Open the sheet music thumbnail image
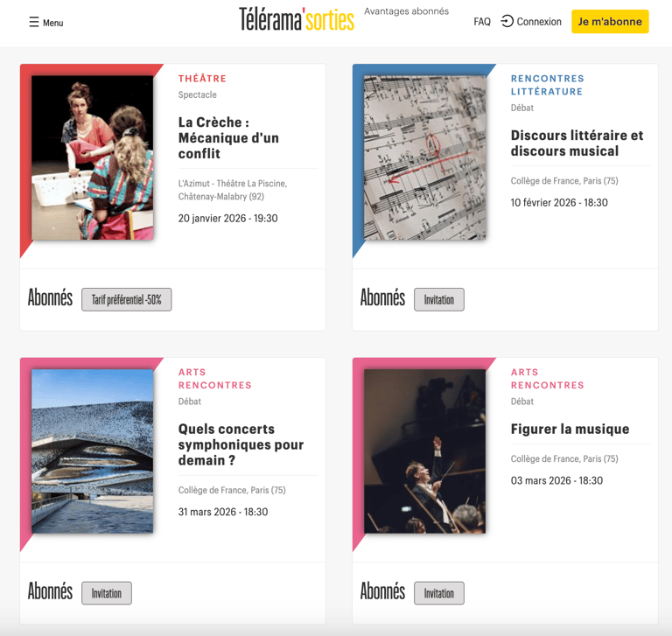This screenshot has height=636, width=672. (x=424, y=157)
